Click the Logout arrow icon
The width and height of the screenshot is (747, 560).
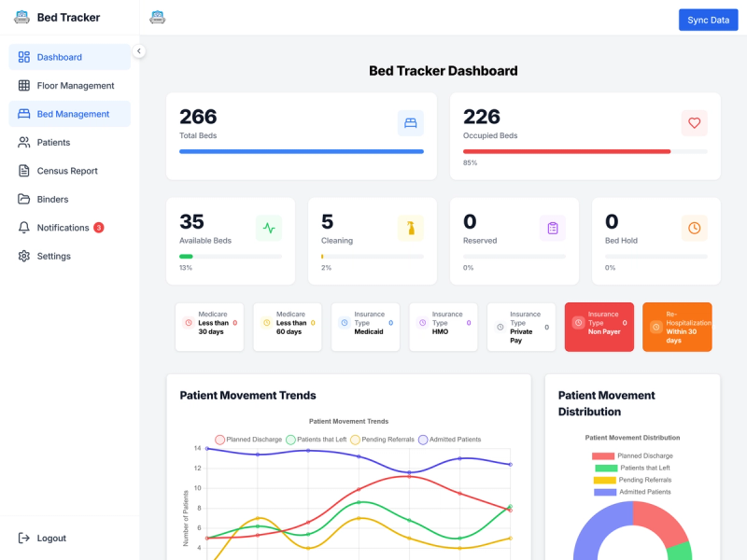pos(24,539)
